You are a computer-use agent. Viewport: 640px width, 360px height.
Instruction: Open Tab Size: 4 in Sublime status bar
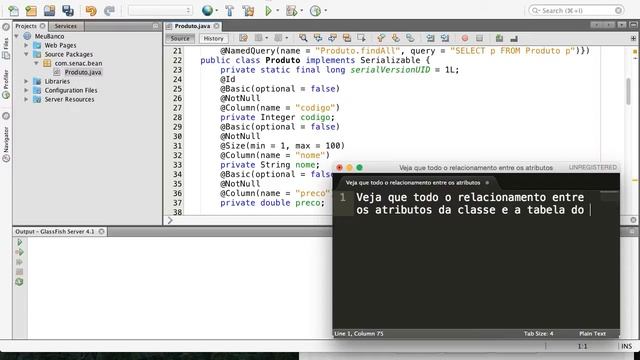pos(539,333)
